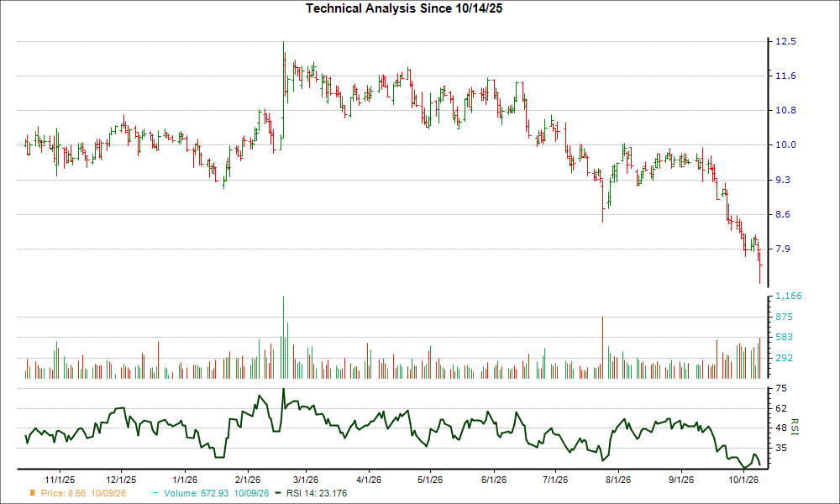Click the 11.6 price axis label
This screenshot has height=504, width=840.
click(785, 76)
